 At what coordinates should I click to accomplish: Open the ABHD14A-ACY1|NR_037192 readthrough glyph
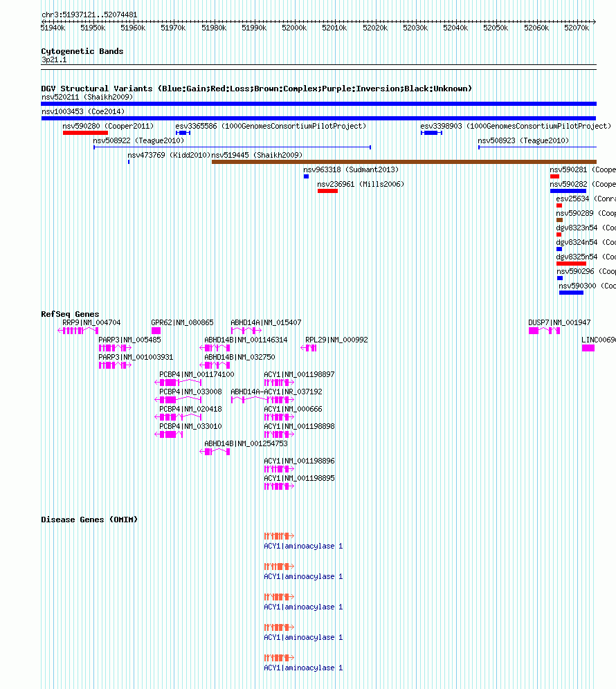pos(262,399)
